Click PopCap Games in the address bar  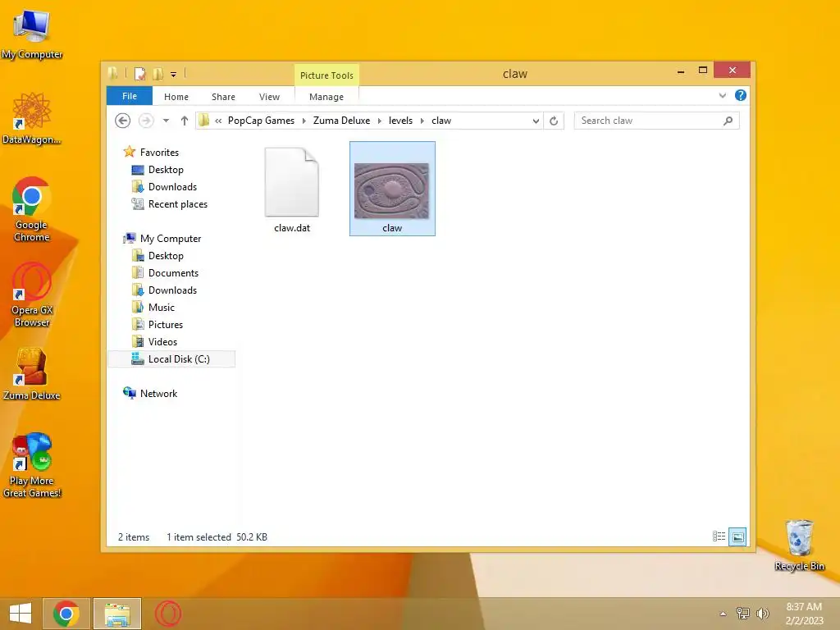coord(261,121)
